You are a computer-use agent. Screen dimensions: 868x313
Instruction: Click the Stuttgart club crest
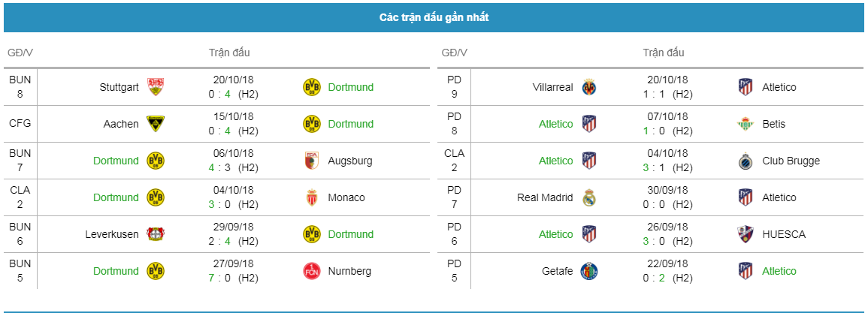pyautogui.click(x=155, y=87)
